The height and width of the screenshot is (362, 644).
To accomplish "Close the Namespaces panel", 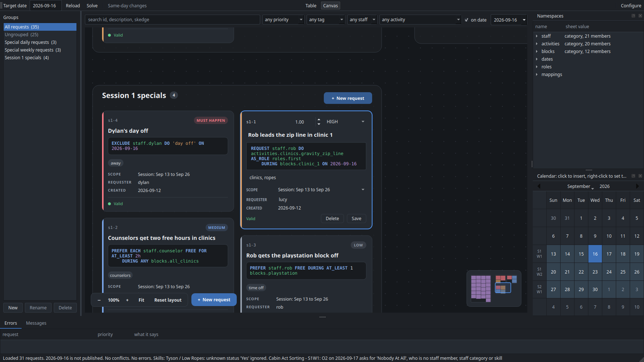I will click(640, 16).
